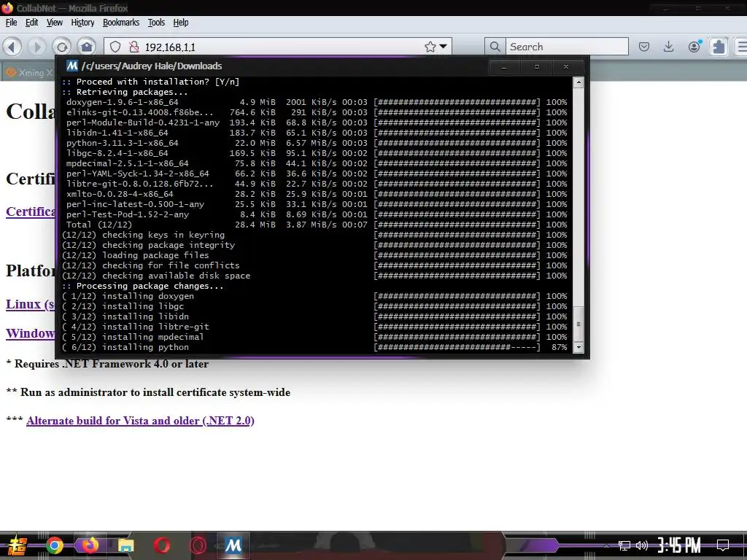Open the Firefox account icon
Image resolution: width=747 pixels, height=560 pixels.
pos(694,46)
